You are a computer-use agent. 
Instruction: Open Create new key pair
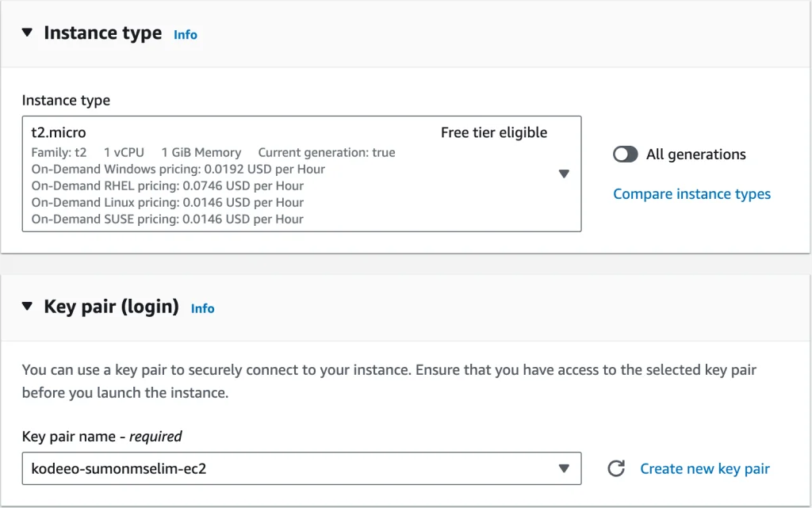coord(704,468)
